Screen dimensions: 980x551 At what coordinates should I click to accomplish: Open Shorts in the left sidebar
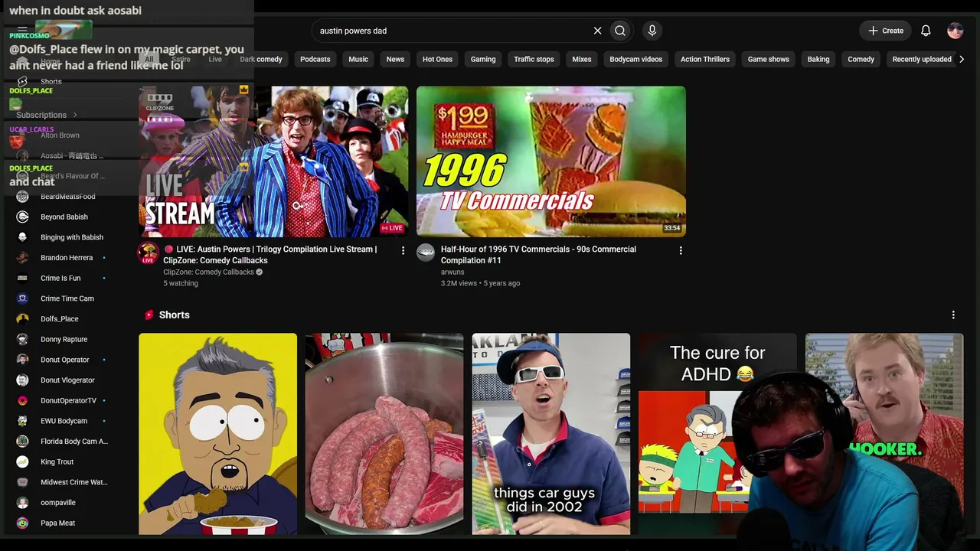tap(51, 82)
